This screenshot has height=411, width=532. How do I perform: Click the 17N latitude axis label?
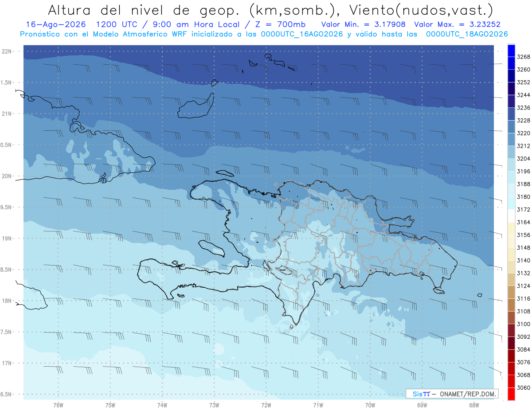click(7, 363)
